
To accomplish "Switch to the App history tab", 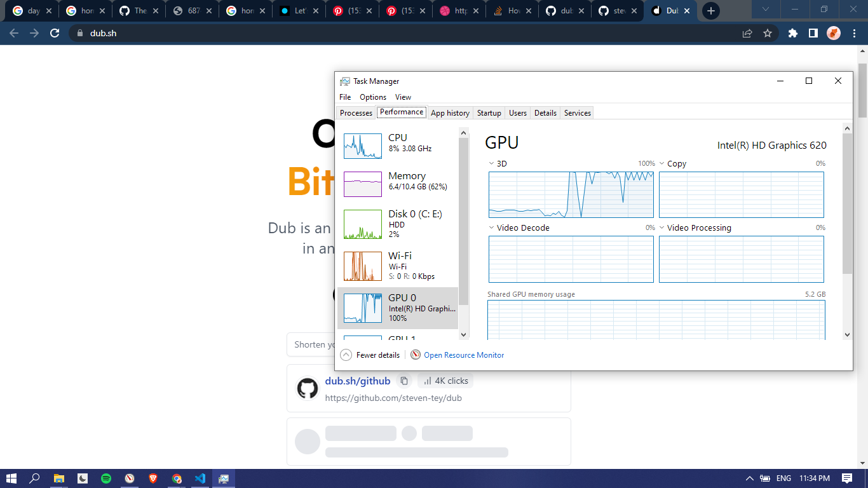I will click(450, 112).
